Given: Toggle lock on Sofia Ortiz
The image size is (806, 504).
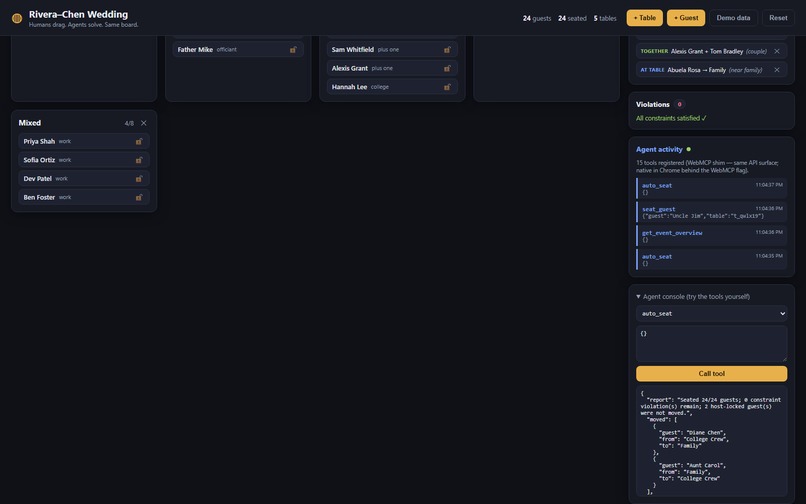Looking at the screenshot, I should 139,160.
